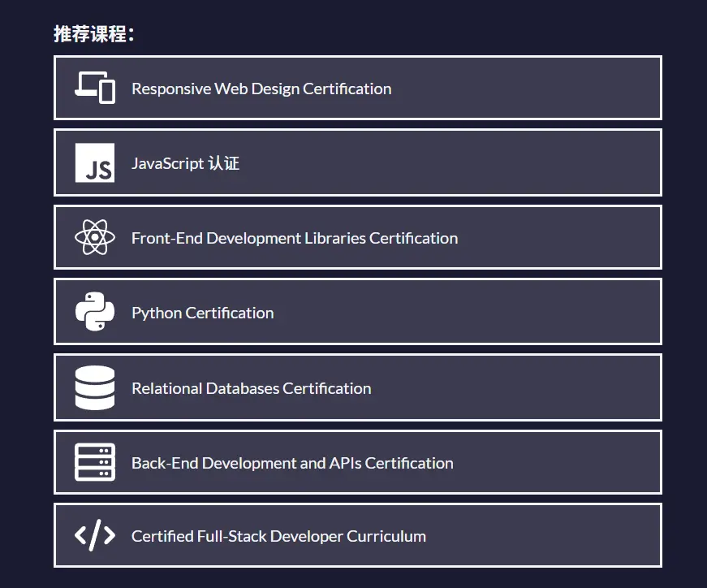
Task: Click the Python logo icon
Action: pyautogui.click(x=95, y=312)
